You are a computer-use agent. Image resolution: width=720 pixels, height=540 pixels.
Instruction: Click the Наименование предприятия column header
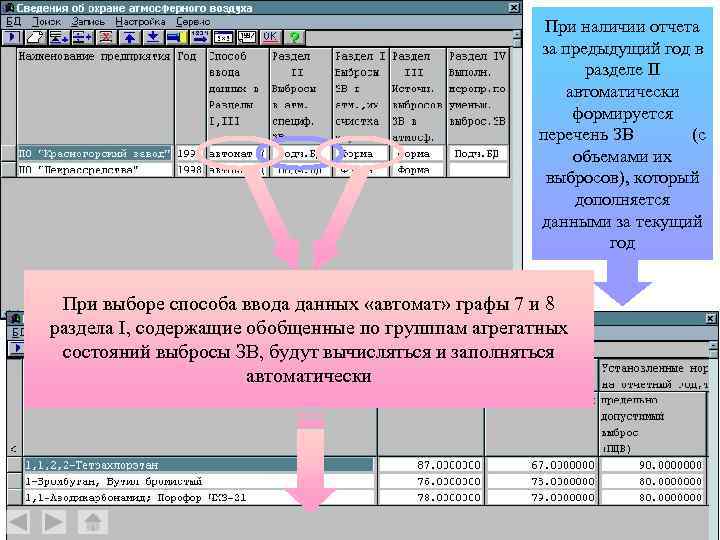click(x=95, y=96)
